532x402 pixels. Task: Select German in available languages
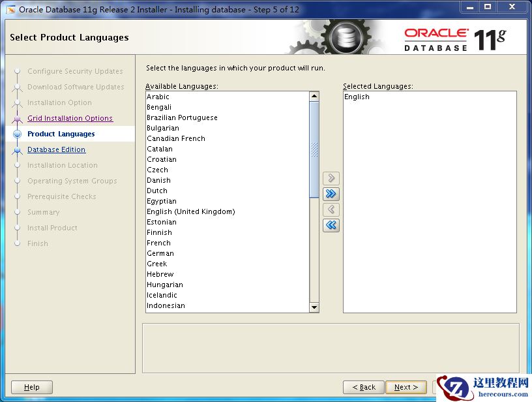[228, 253]
